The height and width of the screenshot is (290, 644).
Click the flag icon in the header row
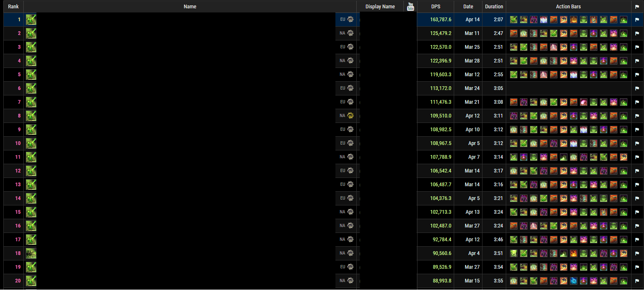tap(637, 7)
